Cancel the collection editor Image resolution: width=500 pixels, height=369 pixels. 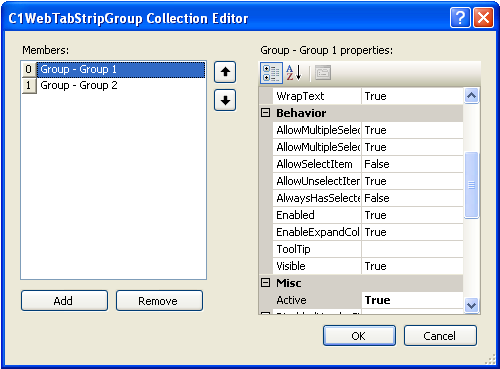point(440,336)
